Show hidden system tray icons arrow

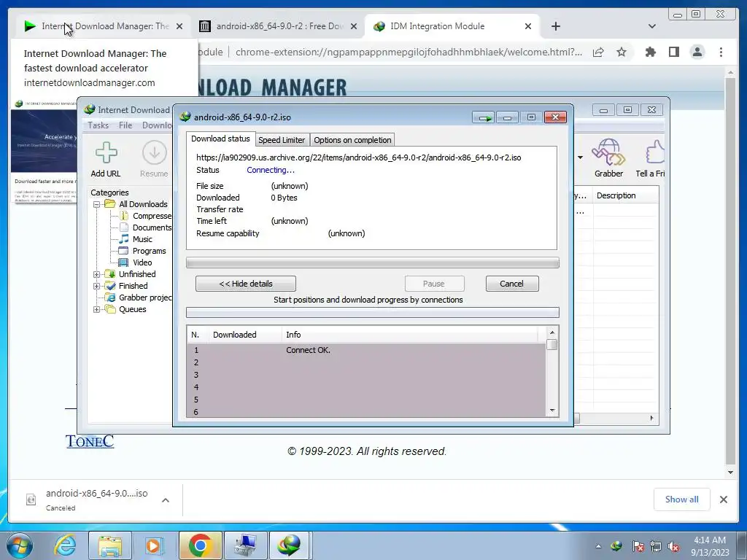pyautogui.click(x=598, y=546)
